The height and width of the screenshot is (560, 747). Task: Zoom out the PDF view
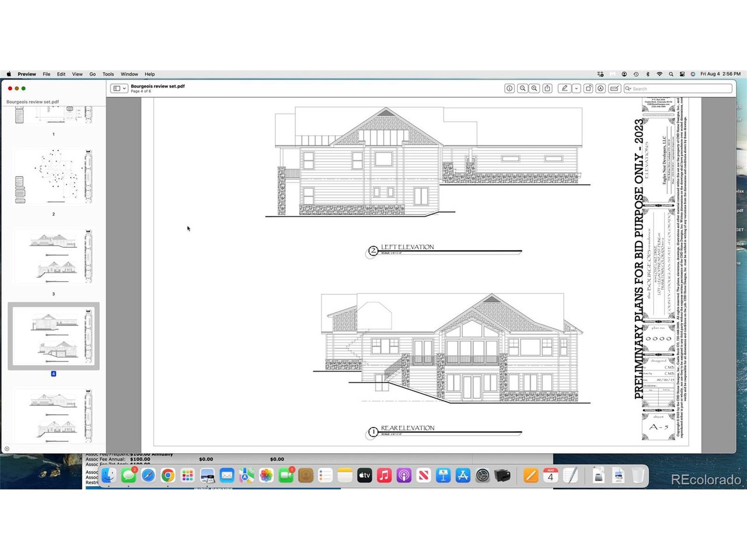(522, 89)
